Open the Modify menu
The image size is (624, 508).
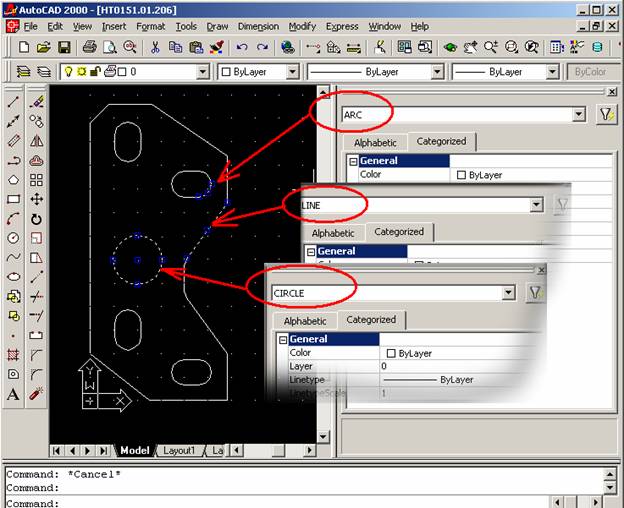click(302, 27)
